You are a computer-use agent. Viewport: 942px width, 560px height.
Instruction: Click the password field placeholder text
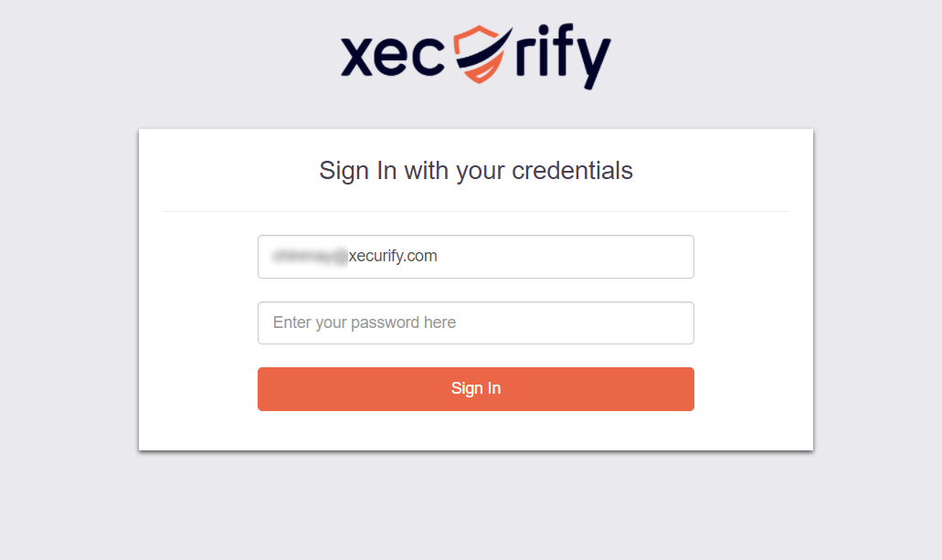363,322
